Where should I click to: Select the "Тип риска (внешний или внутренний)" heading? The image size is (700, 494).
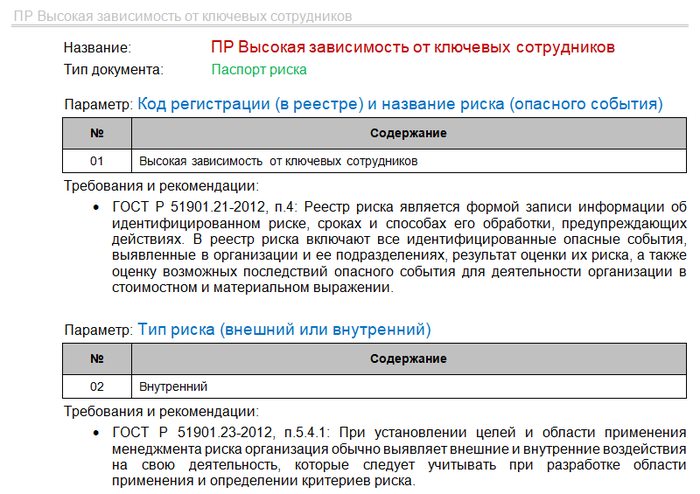point(284,329)
